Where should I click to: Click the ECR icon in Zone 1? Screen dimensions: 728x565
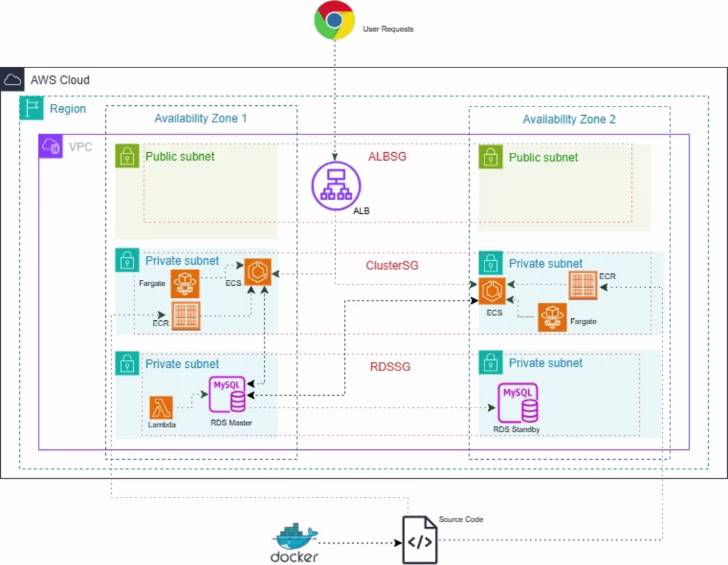coord(186,316)
